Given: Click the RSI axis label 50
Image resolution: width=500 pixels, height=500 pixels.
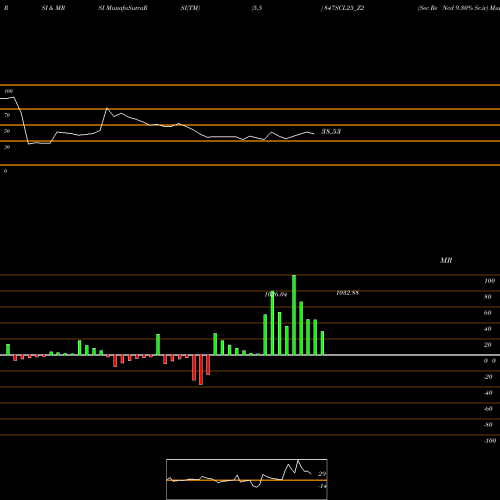Looking at the screenshot, I should click(7, 131).
